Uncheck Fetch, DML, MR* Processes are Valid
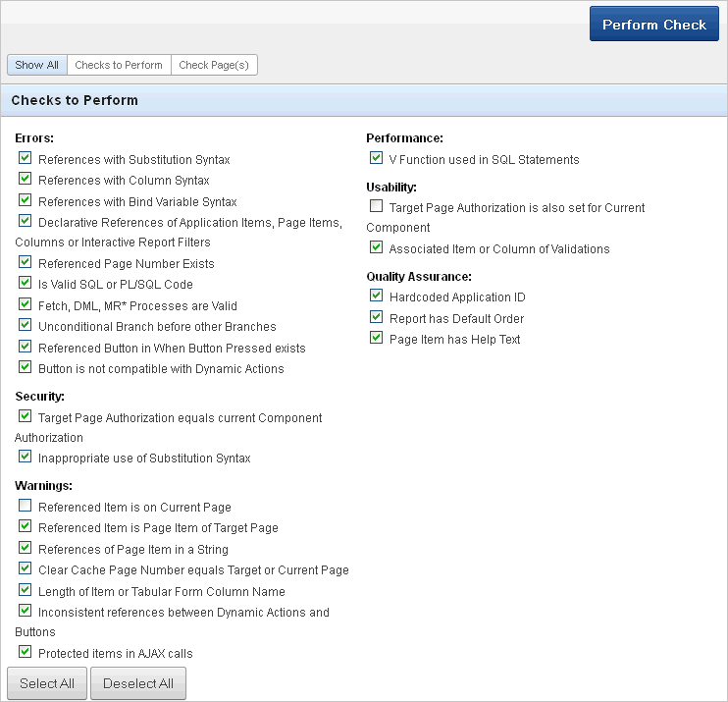The width and height of the screenshot is (728, 702). (26, 304)
